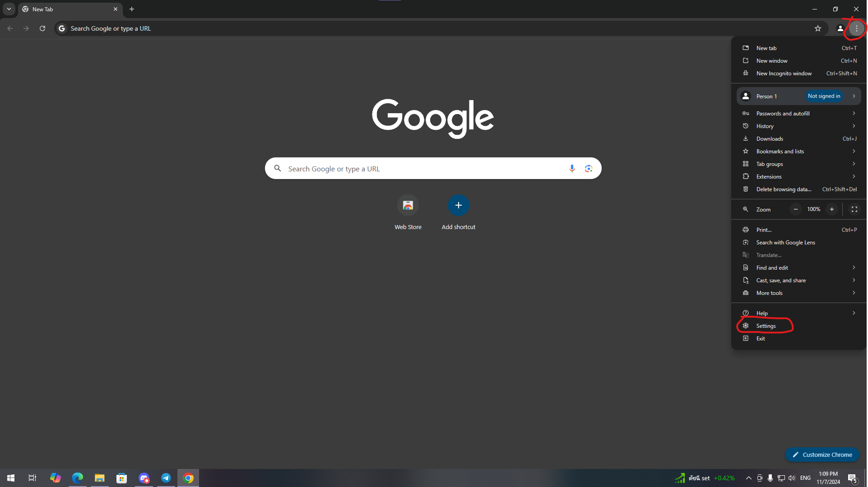Click the Add shortcut button
The height and width of the screenshot is (487, 868).
pyautogui.click(x=459, y=213)
